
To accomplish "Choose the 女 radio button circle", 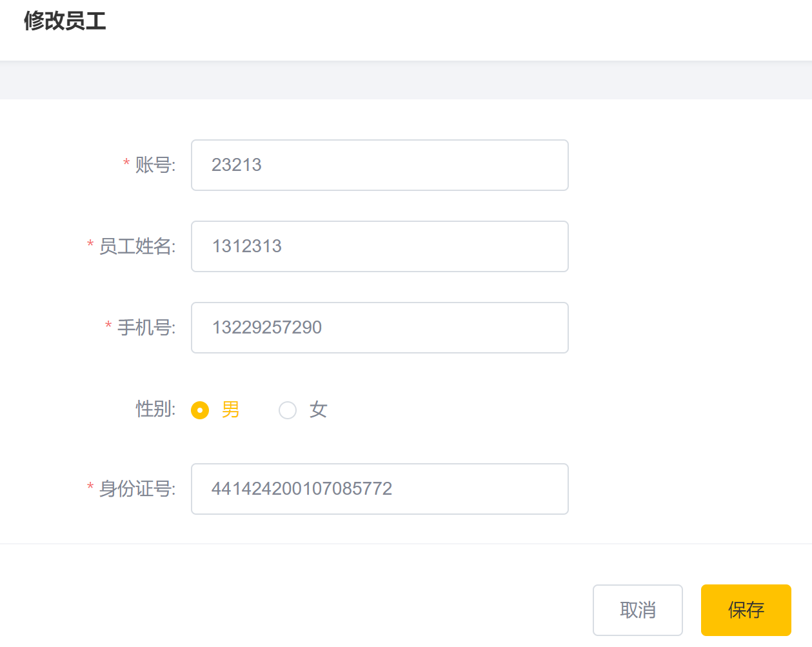I will pyautogui.click(x=288, y=410).
